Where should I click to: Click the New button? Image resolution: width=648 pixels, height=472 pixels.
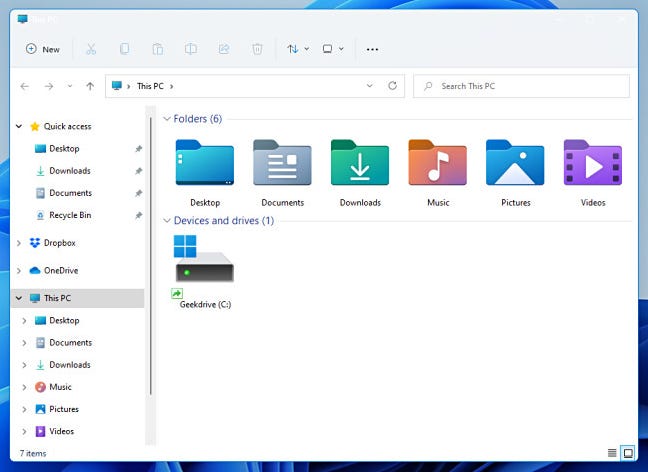point(43,49)
